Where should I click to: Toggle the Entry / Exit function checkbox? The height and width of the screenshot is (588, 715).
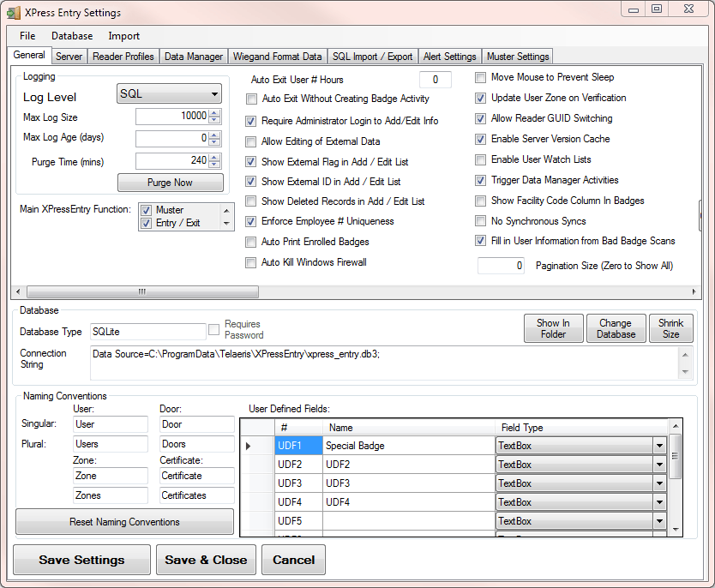[147, 224]
